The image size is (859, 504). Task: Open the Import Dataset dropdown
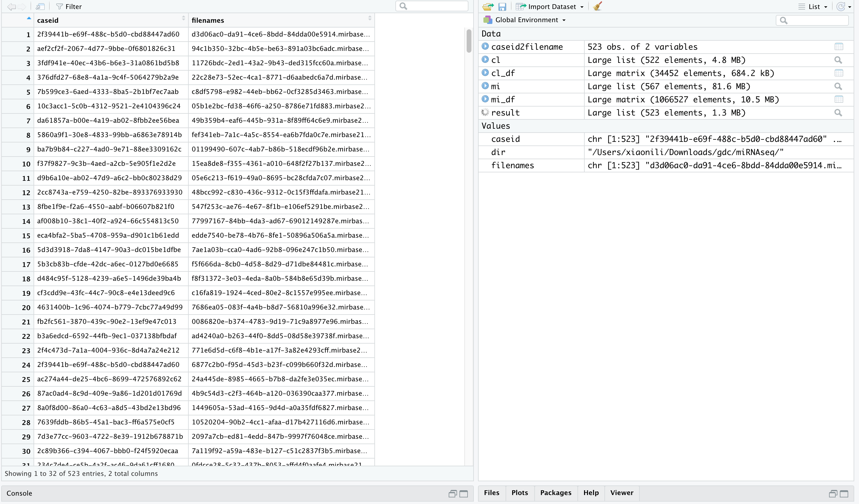550,7
